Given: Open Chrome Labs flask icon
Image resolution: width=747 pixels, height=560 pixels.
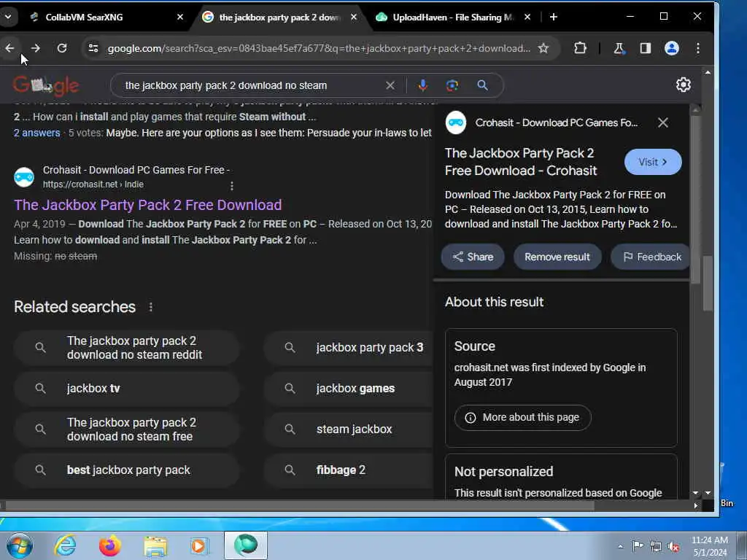Looking at the screenshot, I should (619, 48).
